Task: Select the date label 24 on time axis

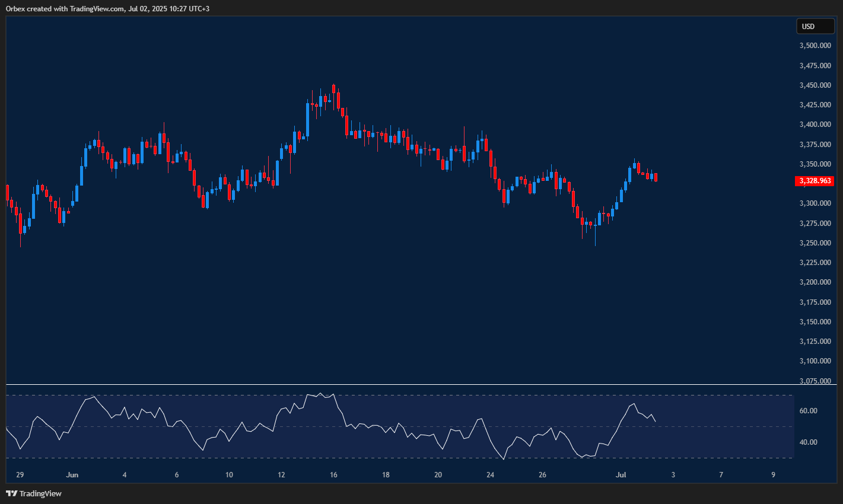Action: click(x=490, y=475)
